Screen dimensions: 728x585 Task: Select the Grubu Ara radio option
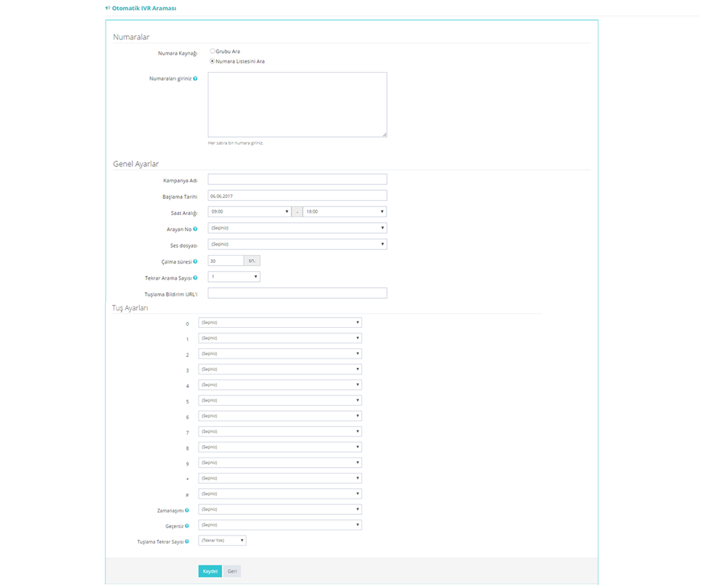(x=213, y=52)
